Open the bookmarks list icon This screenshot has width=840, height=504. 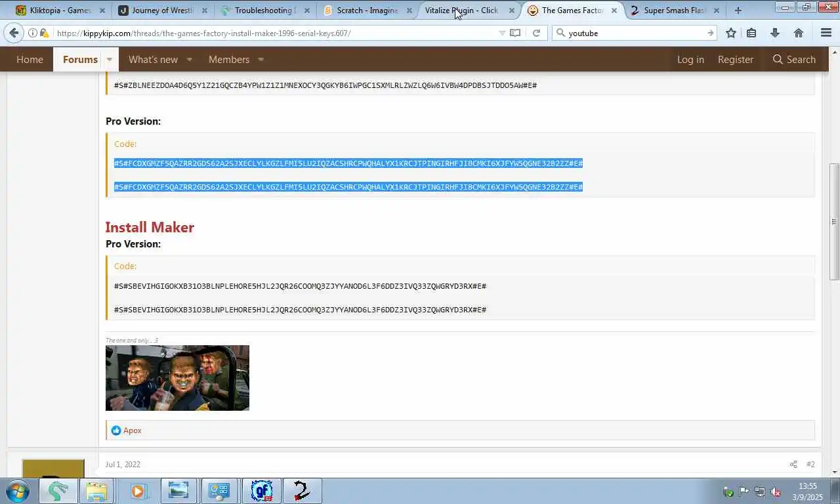751,33
